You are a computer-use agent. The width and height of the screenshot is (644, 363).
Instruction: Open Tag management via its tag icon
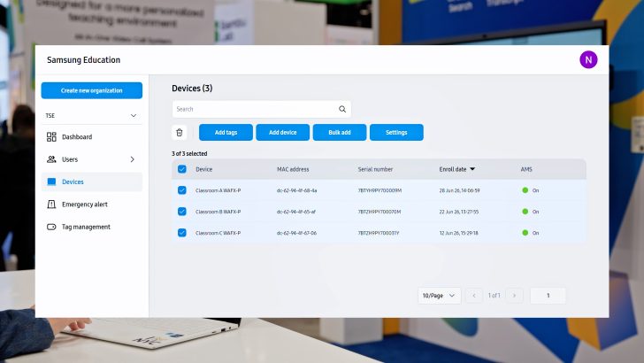51,227
